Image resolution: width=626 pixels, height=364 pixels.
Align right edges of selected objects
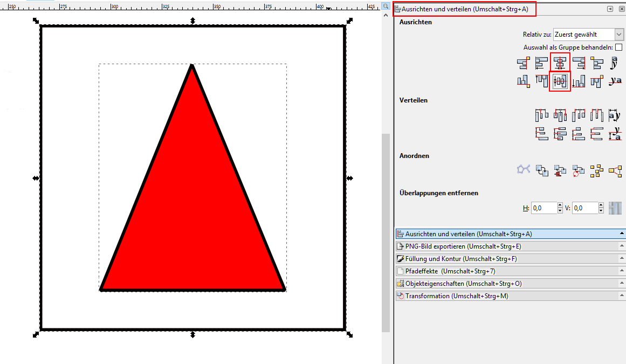click(x=578, y=63)
